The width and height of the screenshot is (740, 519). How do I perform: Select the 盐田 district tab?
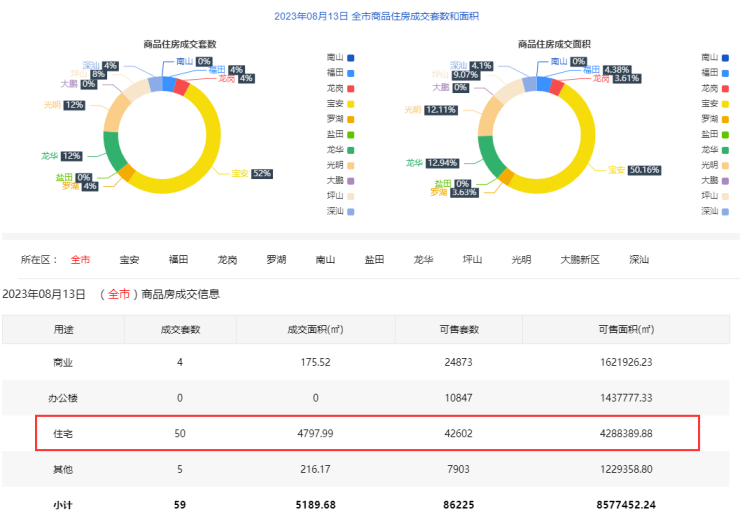pyautogui.click(x=374, y=260)
